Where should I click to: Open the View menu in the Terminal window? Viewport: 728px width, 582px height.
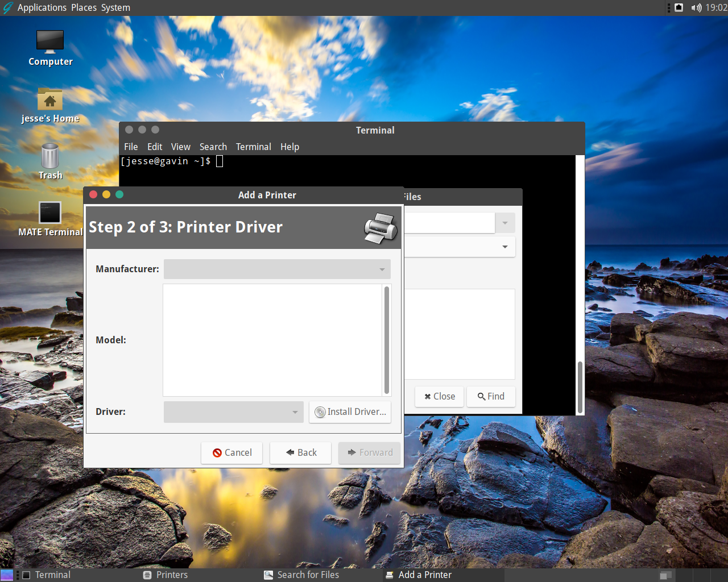[x=181, y=147]
